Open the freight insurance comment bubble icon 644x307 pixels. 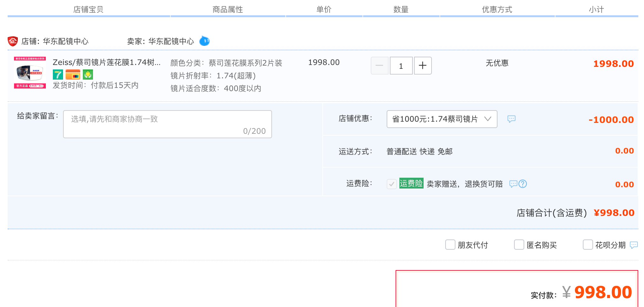513,184
